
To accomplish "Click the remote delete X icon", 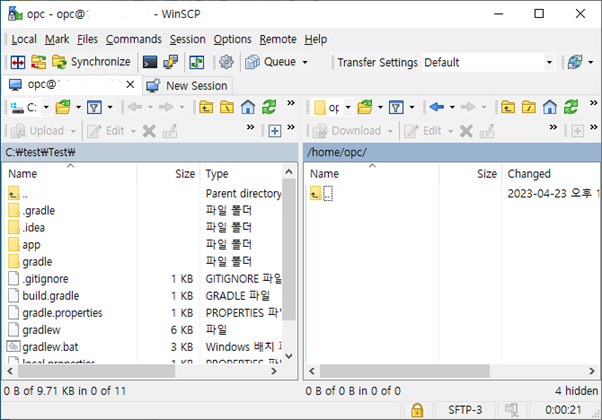I will pos(466,131).
